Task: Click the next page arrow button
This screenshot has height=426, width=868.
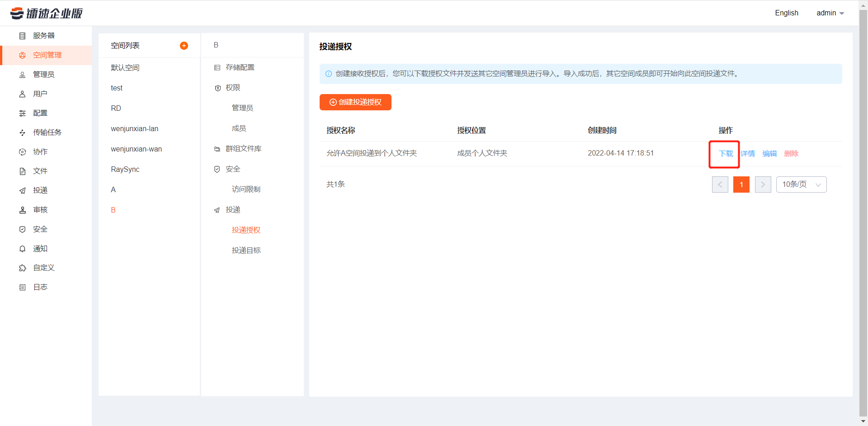Action: [763, 185]
